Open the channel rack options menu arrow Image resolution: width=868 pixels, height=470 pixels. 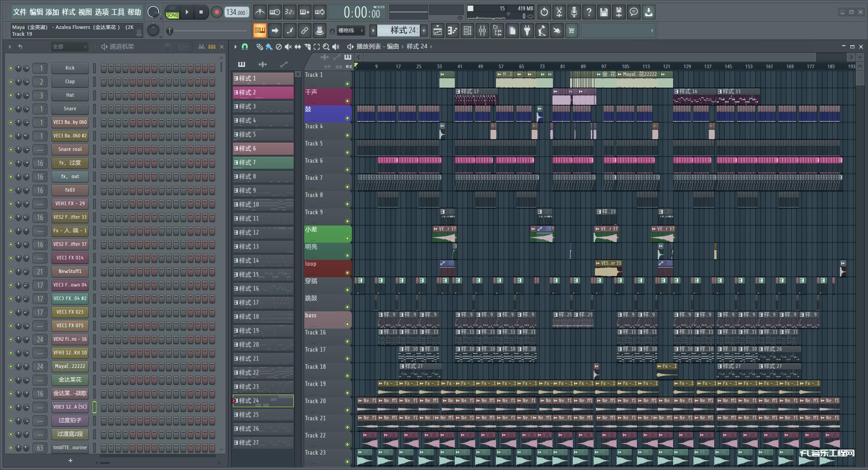click(10, 47)
